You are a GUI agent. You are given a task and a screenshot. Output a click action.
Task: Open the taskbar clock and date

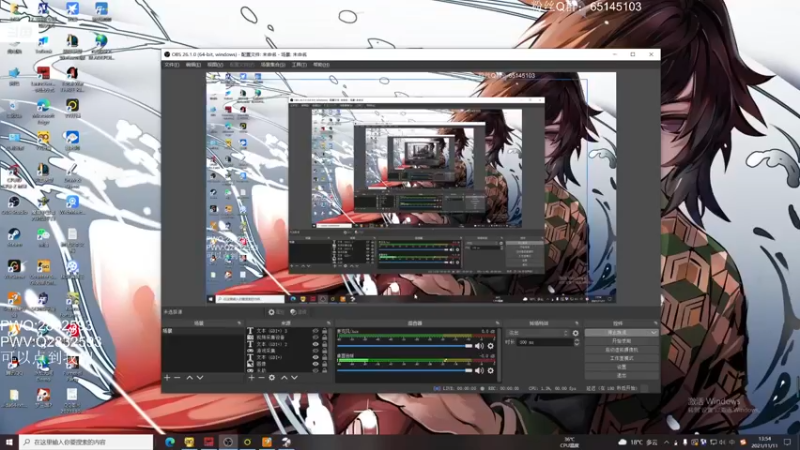764,442
